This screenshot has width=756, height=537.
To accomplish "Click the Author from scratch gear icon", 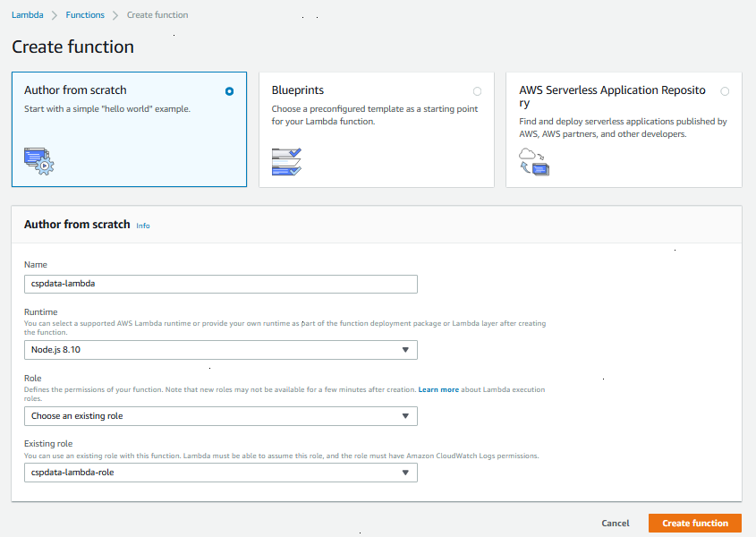I will 38,161.
